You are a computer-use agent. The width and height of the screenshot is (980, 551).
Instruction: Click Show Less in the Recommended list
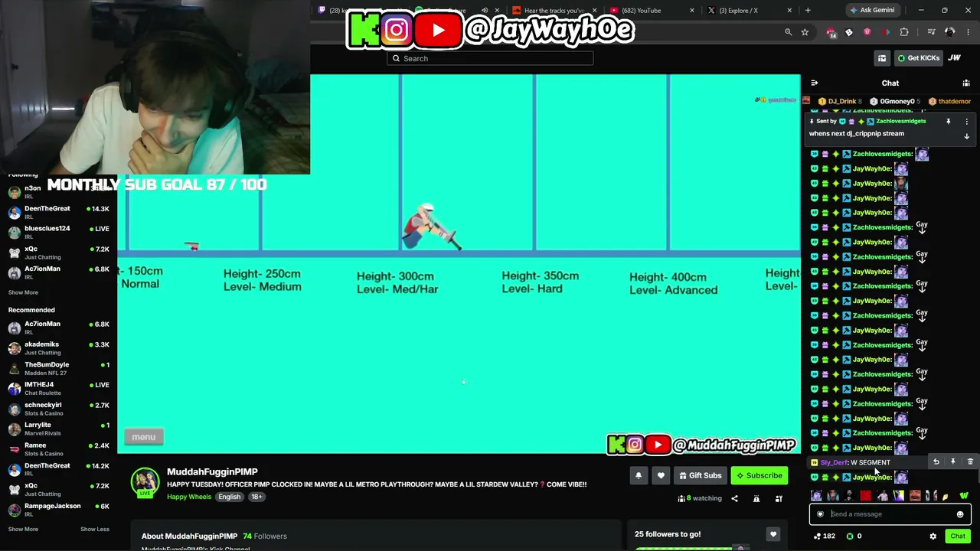coord(95,529)
